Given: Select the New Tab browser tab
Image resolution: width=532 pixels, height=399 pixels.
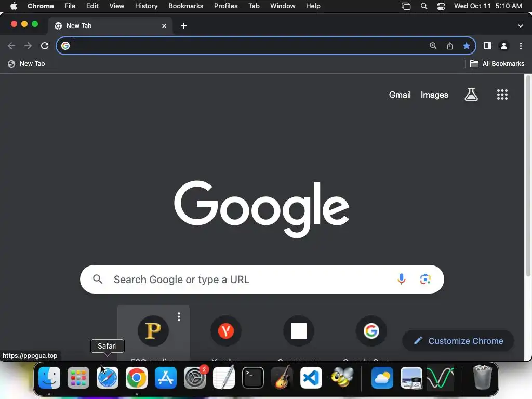Looking at the screenshot, I should tap(110, 26).
